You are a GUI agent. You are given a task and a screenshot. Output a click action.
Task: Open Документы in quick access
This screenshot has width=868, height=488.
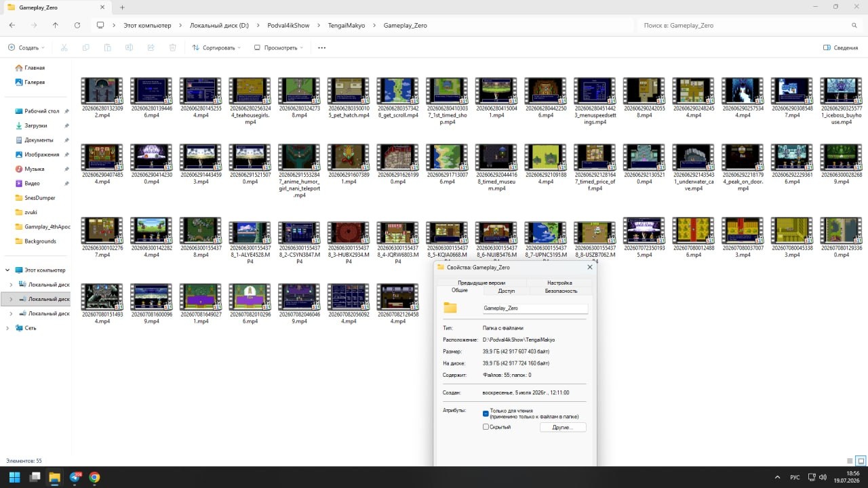pyautogui.click(x=39, y=140)
